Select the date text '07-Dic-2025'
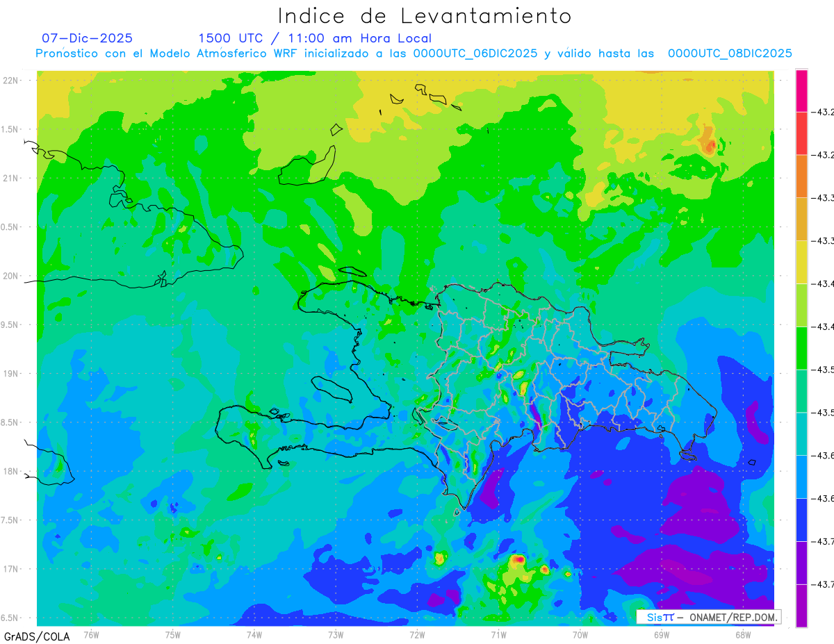Screen dimensions: 834x644 pyautogui.click(x=87, y=38)
